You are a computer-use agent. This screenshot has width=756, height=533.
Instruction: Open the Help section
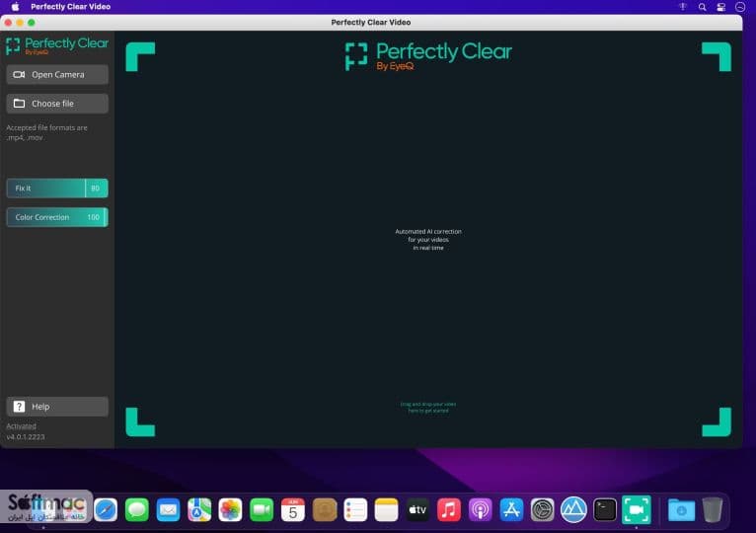point(57,407)
